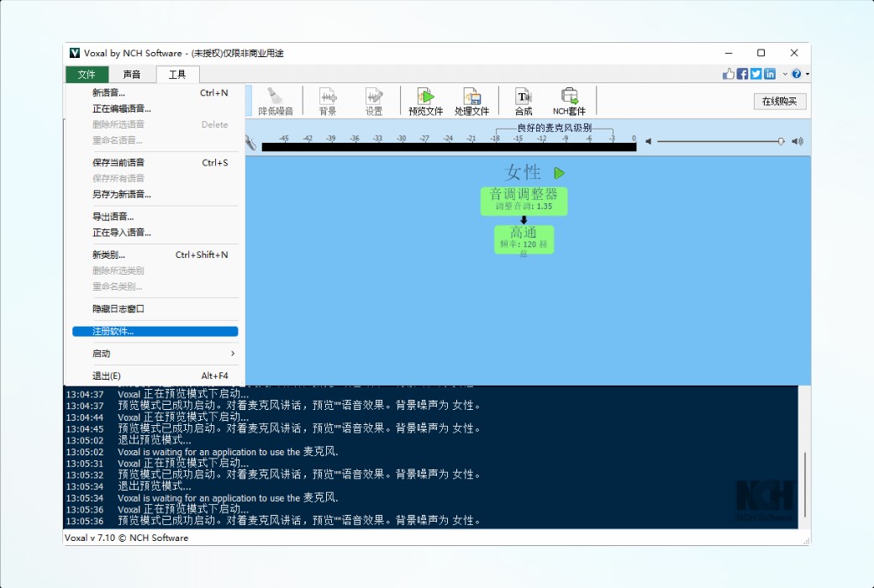
Task: Expand the help menu dropdown arrow
Action: click(x=807, y=74)
